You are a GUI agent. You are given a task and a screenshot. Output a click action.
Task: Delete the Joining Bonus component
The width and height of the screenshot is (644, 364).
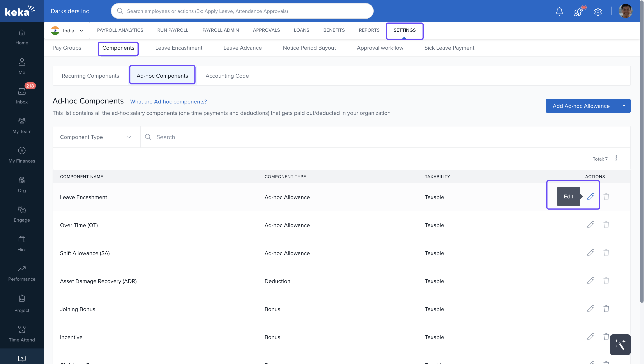point(606,309)
